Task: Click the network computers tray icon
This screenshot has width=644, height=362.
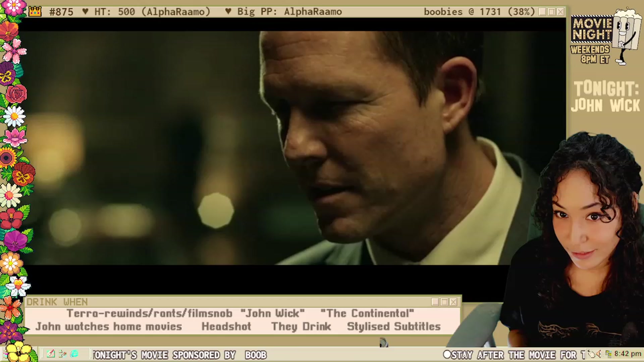Action: pyautogui.click(x=608, y=354)
